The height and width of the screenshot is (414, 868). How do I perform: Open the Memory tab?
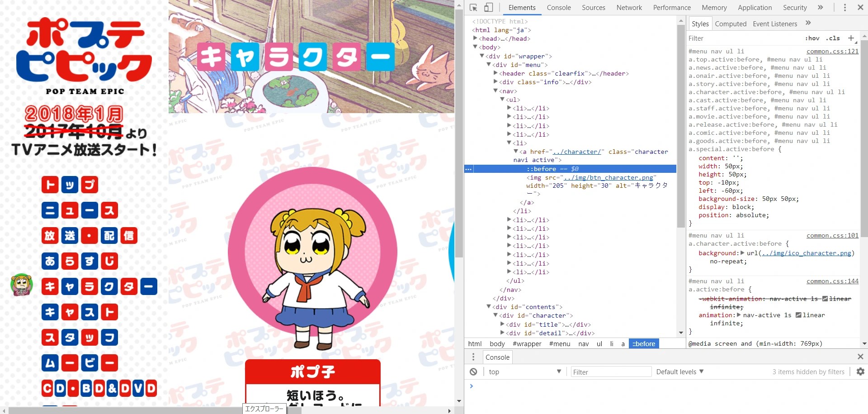click(714, 8)
